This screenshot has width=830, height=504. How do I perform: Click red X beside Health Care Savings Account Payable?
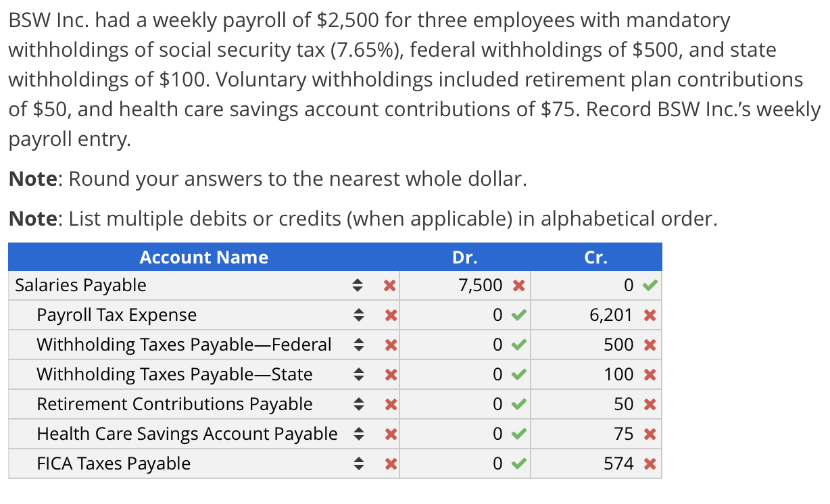389,434
